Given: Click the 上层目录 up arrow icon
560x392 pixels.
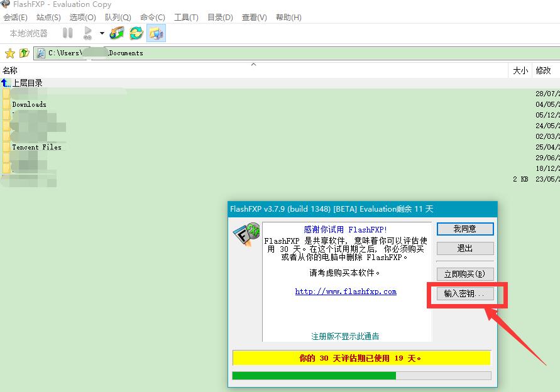Looking at the screenshot, I should click(x=6, y=83).
